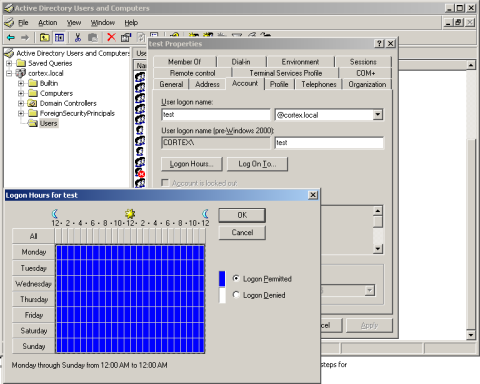The height and width of the screenshot is (384, 480).
Task: Open the @cortex.local UPN suffix dropdown
Action: click(377, 115)
